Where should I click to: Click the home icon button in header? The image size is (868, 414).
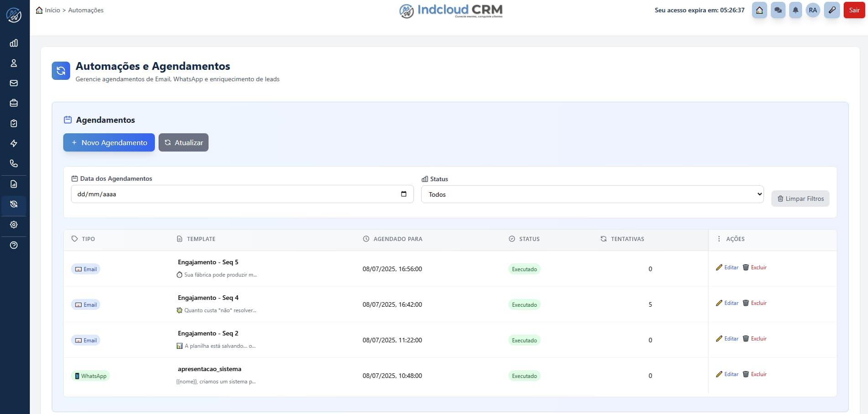(759, 10)
